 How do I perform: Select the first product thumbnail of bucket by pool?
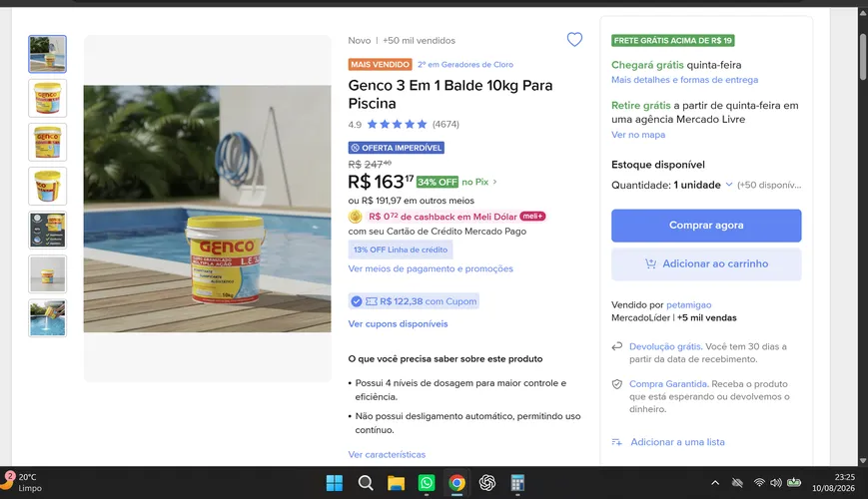48,54
